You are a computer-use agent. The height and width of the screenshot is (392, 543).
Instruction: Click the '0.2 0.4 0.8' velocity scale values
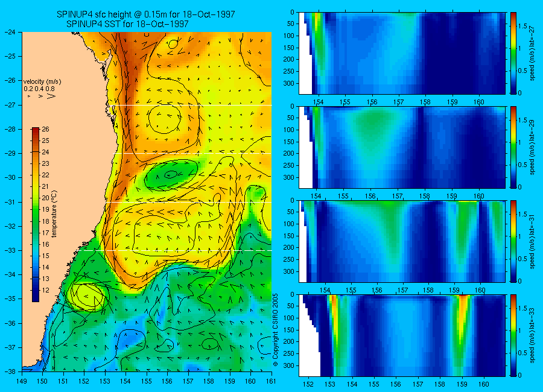(39, 89)
